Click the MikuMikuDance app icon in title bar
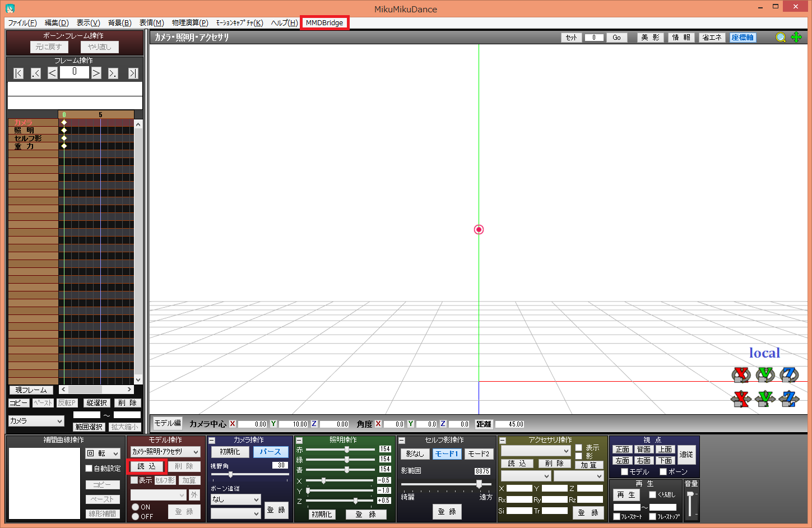The image size is (812, 528). [10, 8]
